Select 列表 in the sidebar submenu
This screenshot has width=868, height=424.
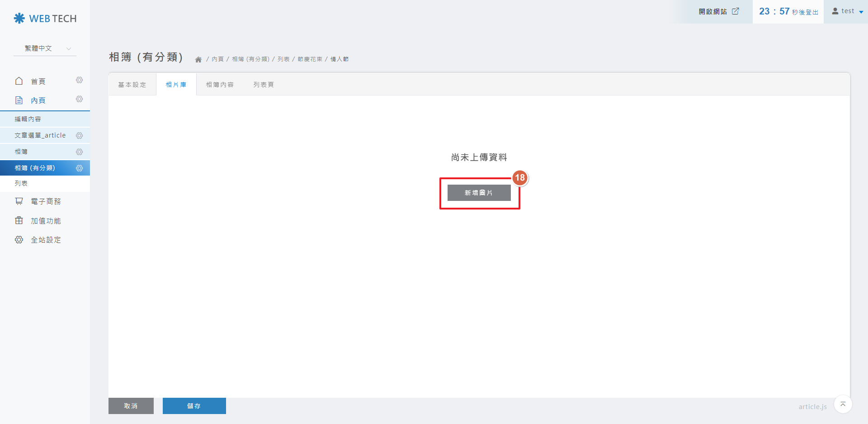[21, 183]
